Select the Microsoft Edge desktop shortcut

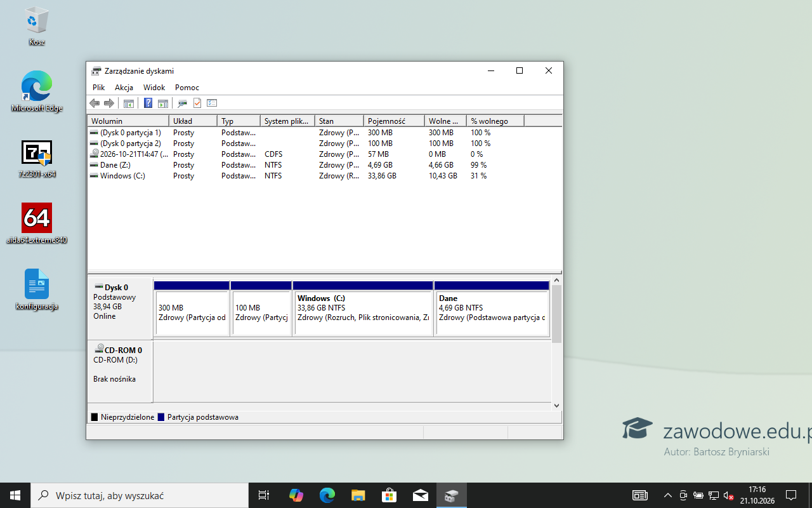tap(37, 91)
